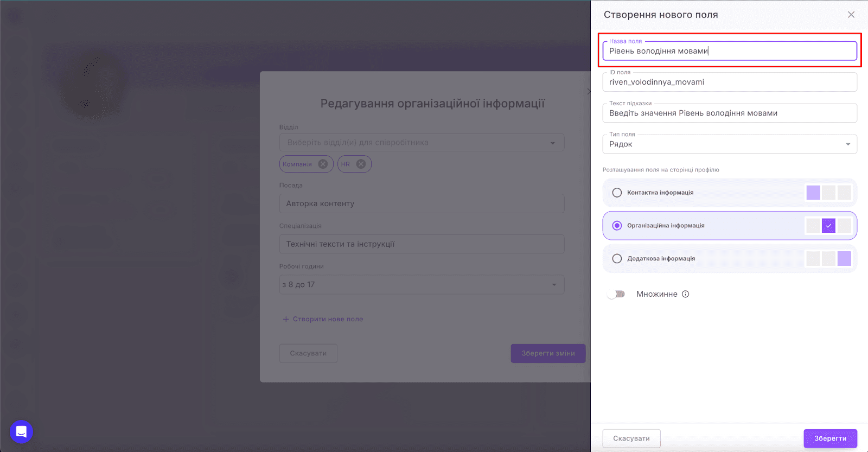This screenshot has height=452, width=868.
Task: Click Скасувати in the edit dialog
Action: [x=308, y=353]
